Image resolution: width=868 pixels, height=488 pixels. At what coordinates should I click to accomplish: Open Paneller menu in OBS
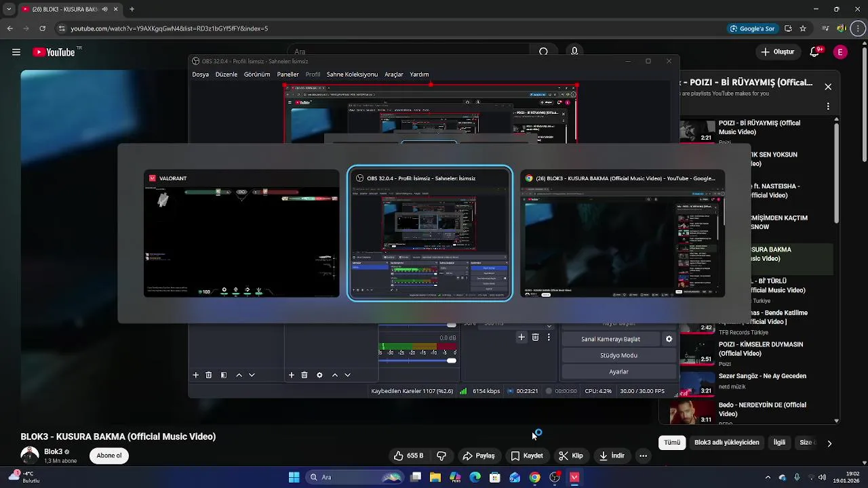click(x=288, y=75)
